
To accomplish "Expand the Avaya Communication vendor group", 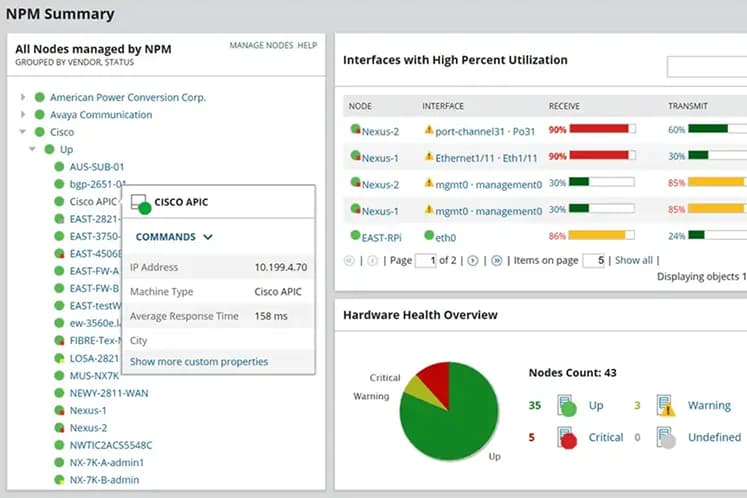I will point(22,114).
